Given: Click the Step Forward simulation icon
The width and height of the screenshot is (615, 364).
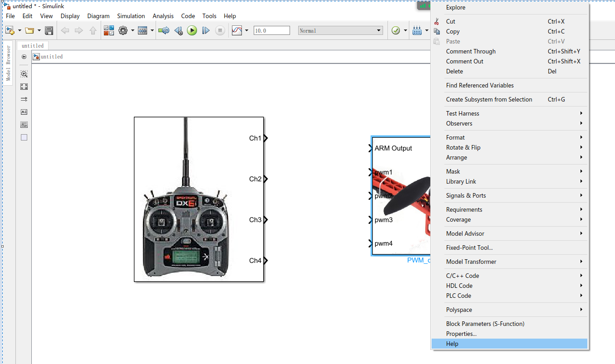Looking at the screenshot, I should click(206, 30).
